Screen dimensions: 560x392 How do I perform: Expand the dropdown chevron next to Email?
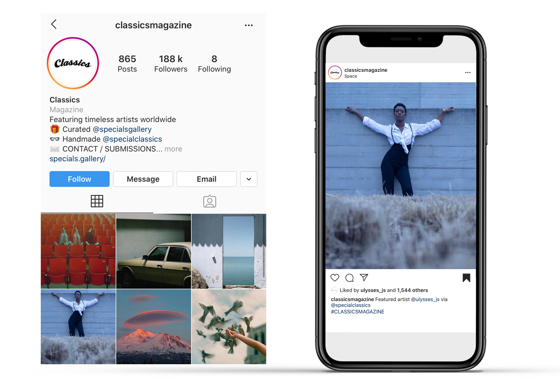[248, 178]
